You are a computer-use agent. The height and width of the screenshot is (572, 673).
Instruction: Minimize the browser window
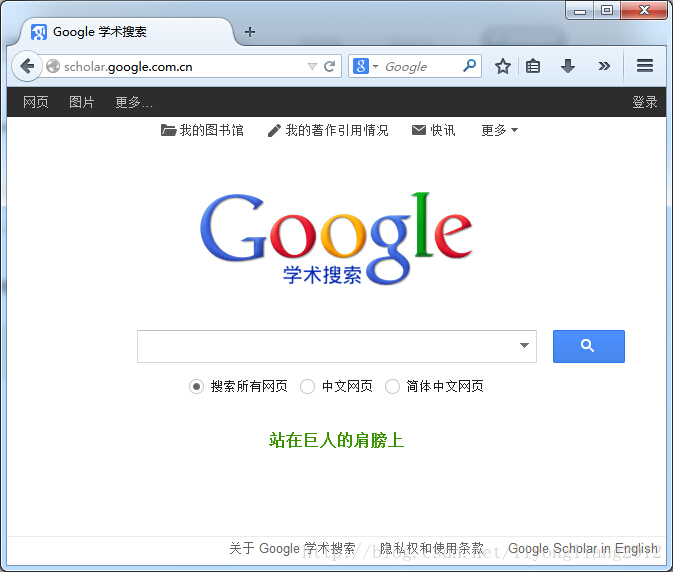pos(580,10)
